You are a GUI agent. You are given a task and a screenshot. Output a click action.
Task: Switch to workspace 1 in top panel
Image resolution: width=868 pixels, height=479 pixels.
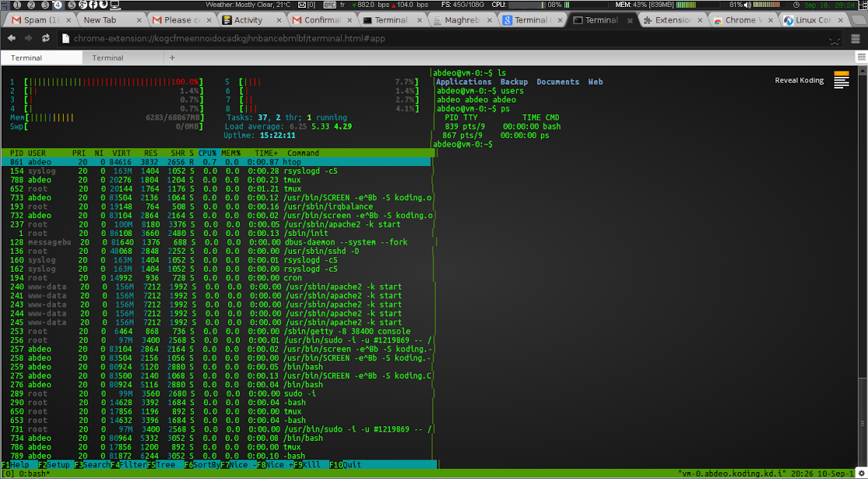[18, 5]
